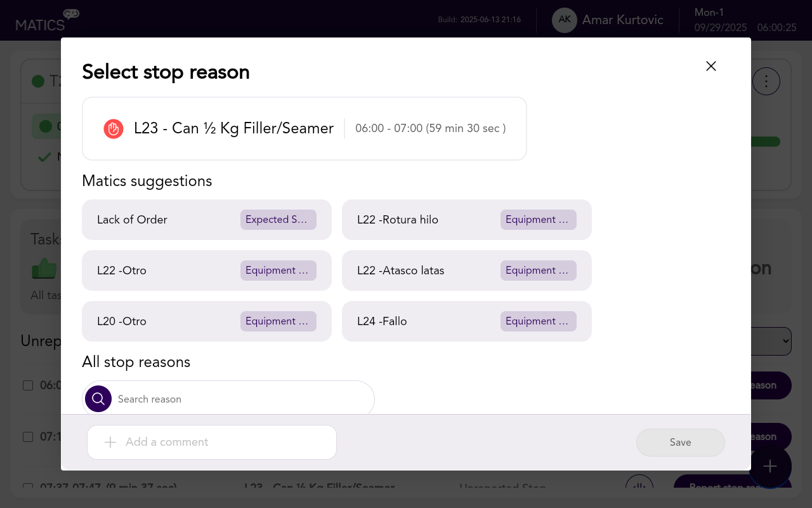The height and width of the screenshot is (508, 812).
Task: Tick the checkbox for the 06:00 stop row
Action: pos(28,385)
